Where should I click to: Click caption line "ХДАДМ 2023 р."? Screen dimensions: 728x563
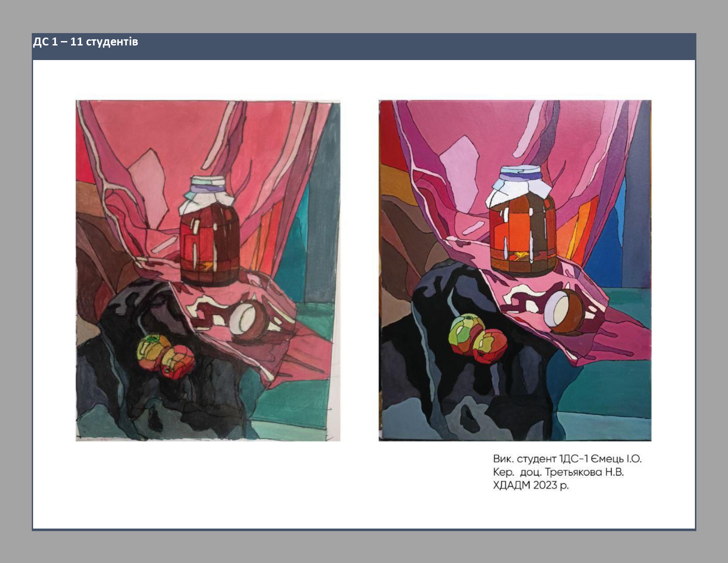point(531,485)
